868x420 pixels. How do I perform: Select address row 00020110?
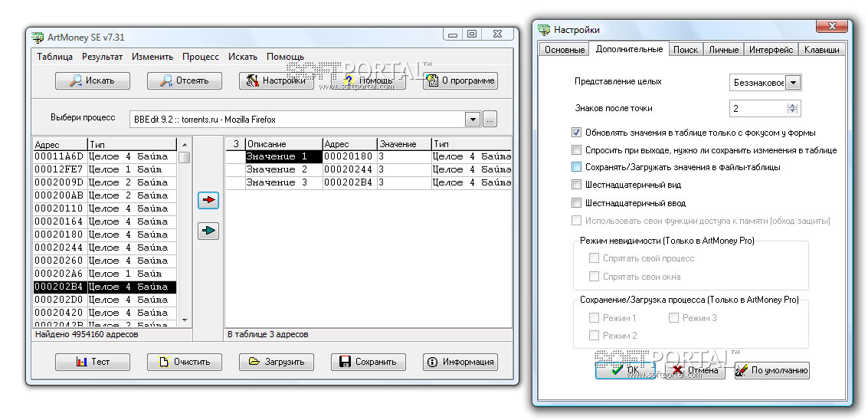(105, 208)
